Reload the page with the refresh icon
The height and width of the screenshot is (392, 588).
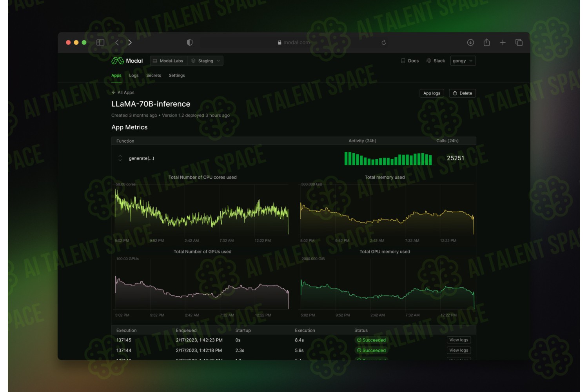(x=384, y=42)
